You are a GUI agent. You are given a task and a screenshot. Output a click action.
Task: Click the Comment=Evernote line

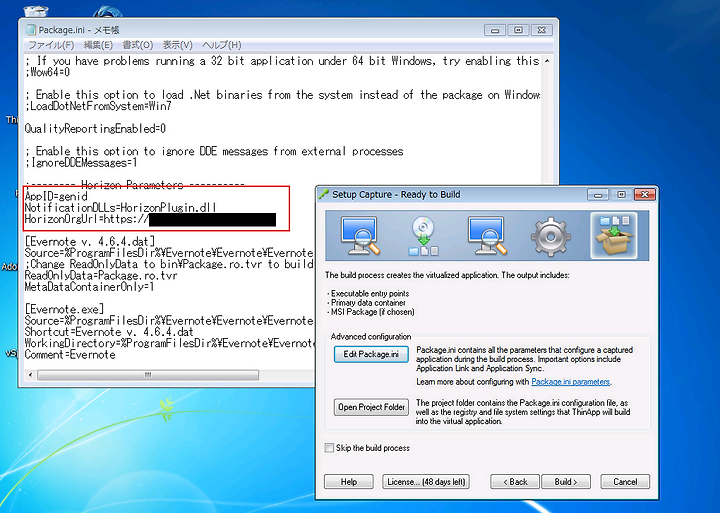tap(70, 355)
